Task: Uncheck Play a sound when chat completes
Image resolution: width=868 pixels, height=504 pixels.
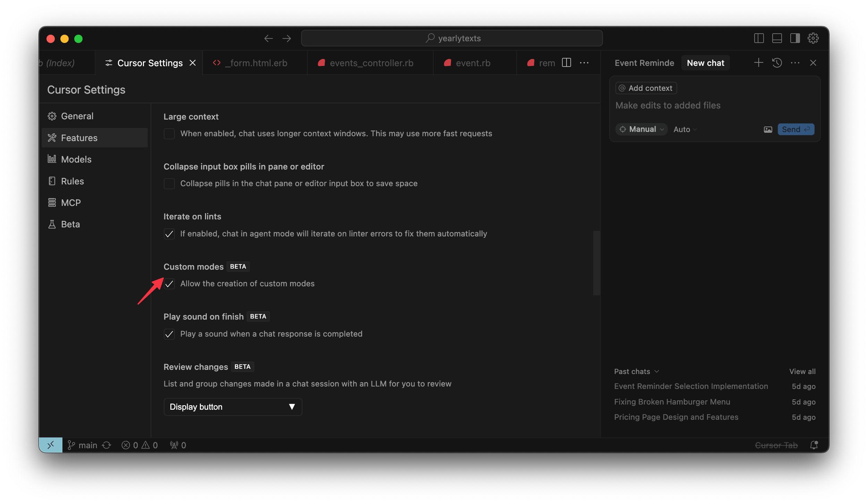Action: (169, 334)
